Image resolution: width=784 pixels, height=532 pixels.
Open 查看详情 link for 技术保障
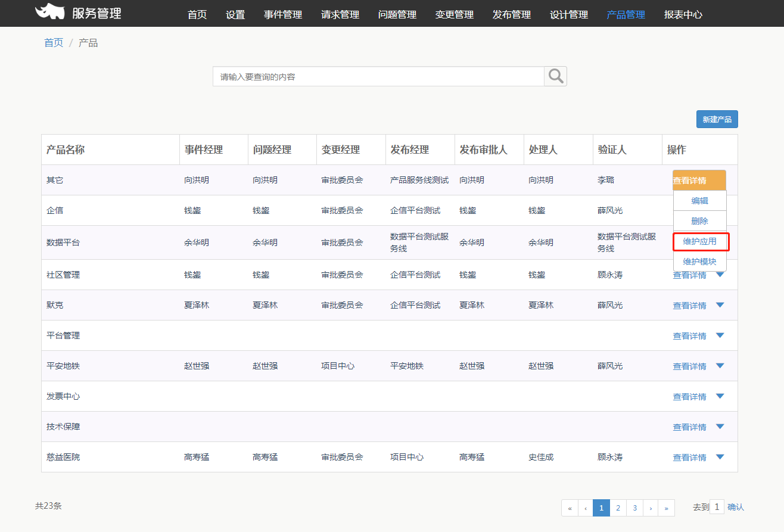(690, 427)
